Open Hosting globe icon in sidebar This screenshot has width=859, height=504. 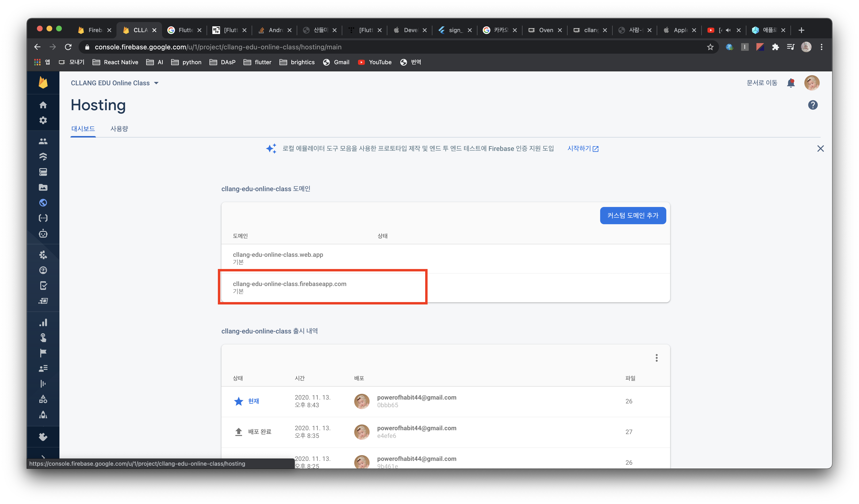[x=43, y=203]
